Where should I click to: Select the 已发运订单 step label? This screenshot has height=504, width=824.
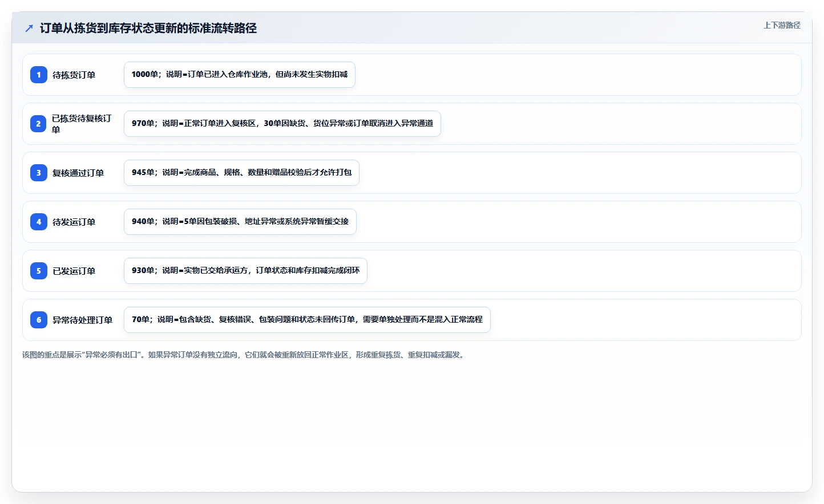[x=74, y=271]
